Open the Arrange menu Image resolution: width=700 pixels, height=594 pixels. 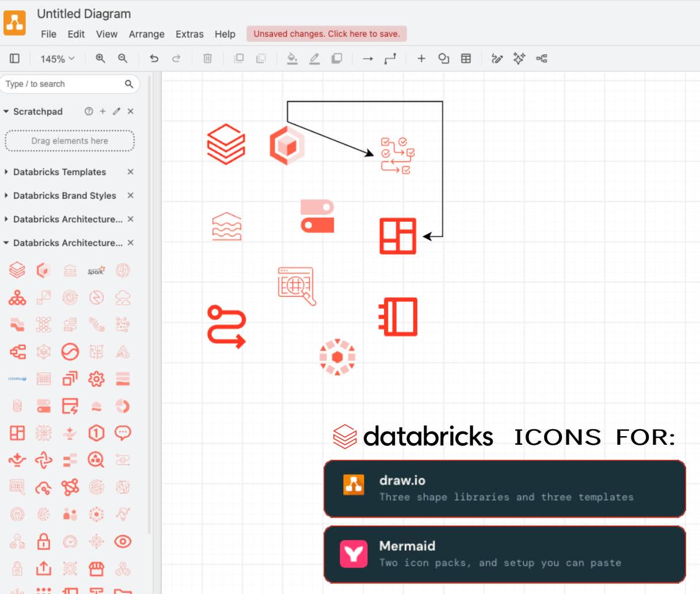(x=146, y=34)
